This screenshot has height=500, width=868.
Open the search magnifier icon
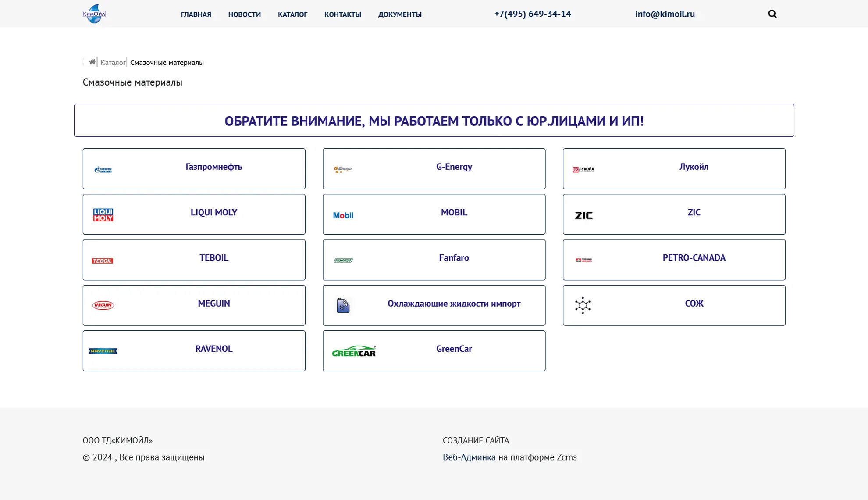point(772,14)
